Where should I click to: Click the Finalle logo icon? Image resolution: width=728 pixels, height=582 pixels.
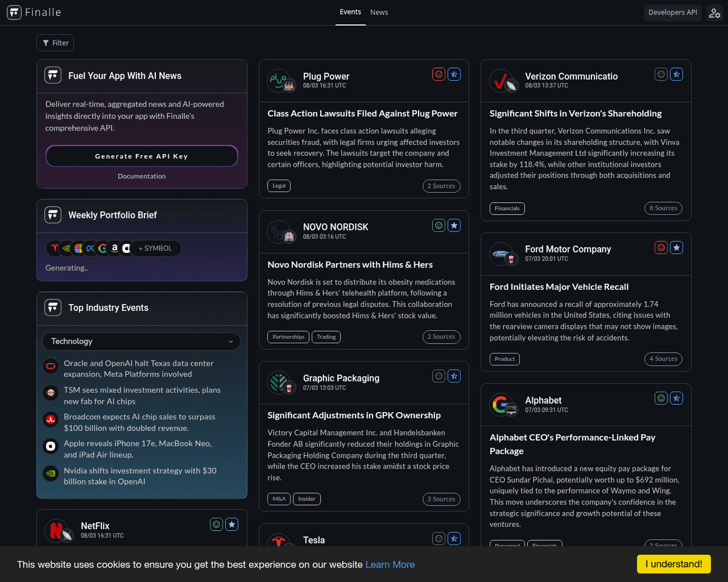click(14, 13)
